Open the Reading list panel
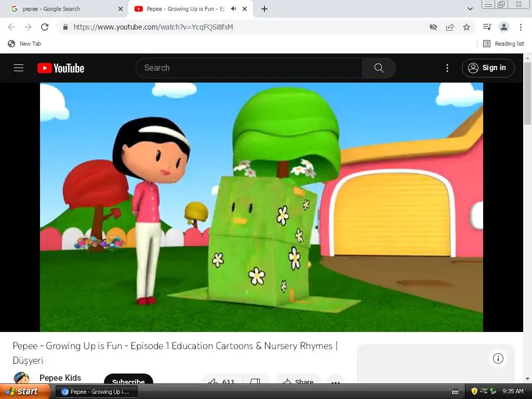Viewport: 532px width, 399px height. point(504,44)
